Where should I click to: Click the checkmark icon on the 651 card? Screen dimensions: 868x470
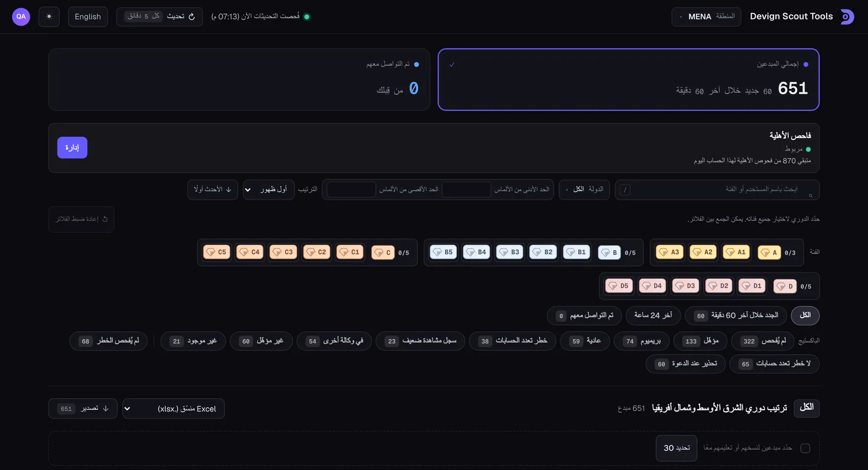click(452, 65)
